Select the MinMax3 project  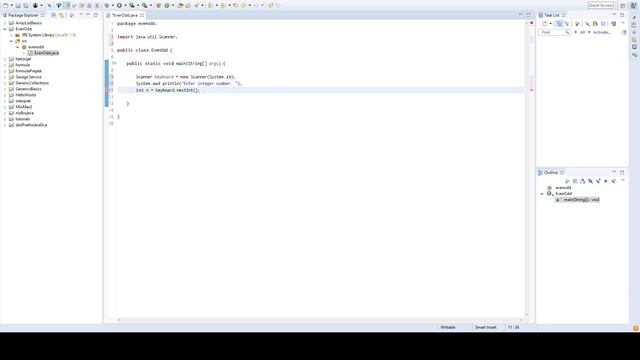tap(24, 107)
